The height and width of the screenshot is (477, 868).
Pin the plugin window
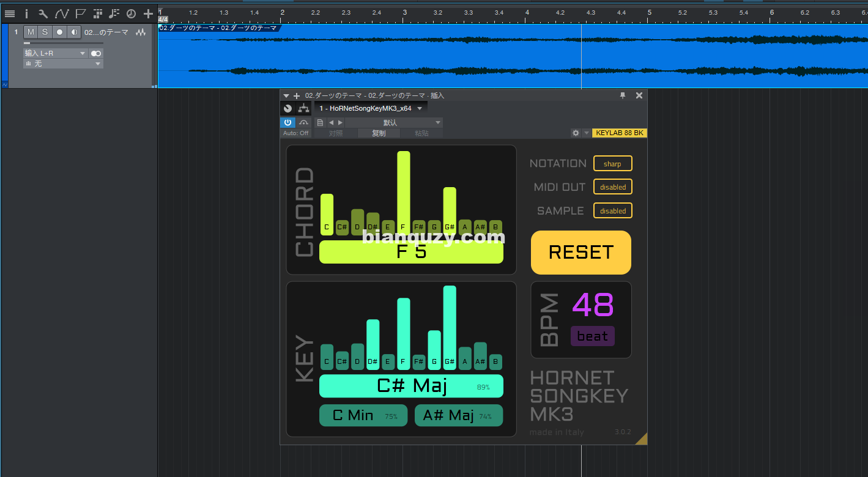click(623, 95)
